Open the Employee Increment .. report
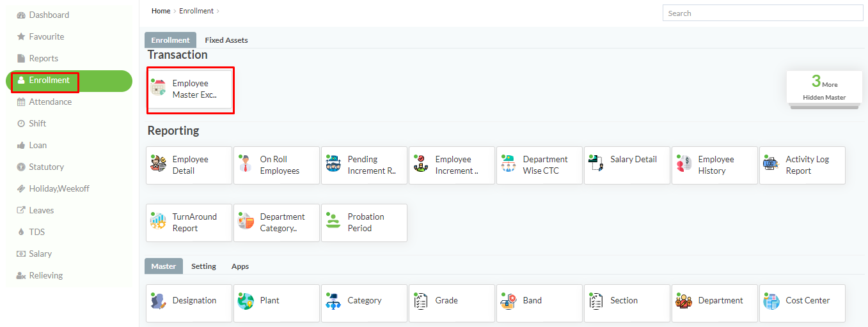Screen dimensions: 868x327 (x=452, y=165)
